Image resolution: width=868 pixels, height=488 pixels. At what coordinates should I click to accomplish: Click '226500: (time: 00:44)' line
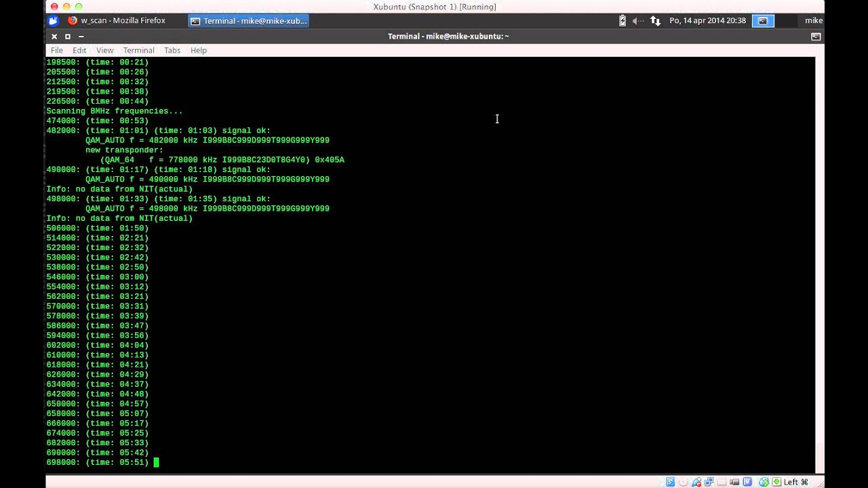click(x=98, y=102)
